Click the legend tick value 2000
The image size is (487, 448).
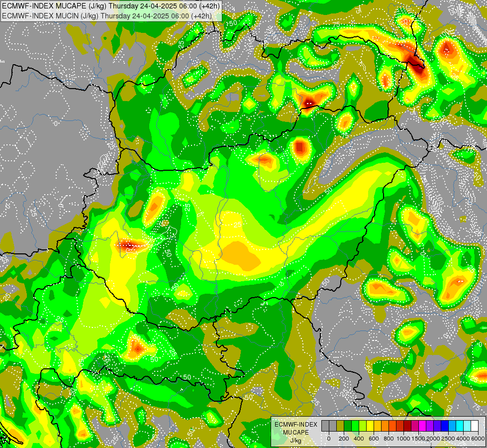[x=434, y=439]
